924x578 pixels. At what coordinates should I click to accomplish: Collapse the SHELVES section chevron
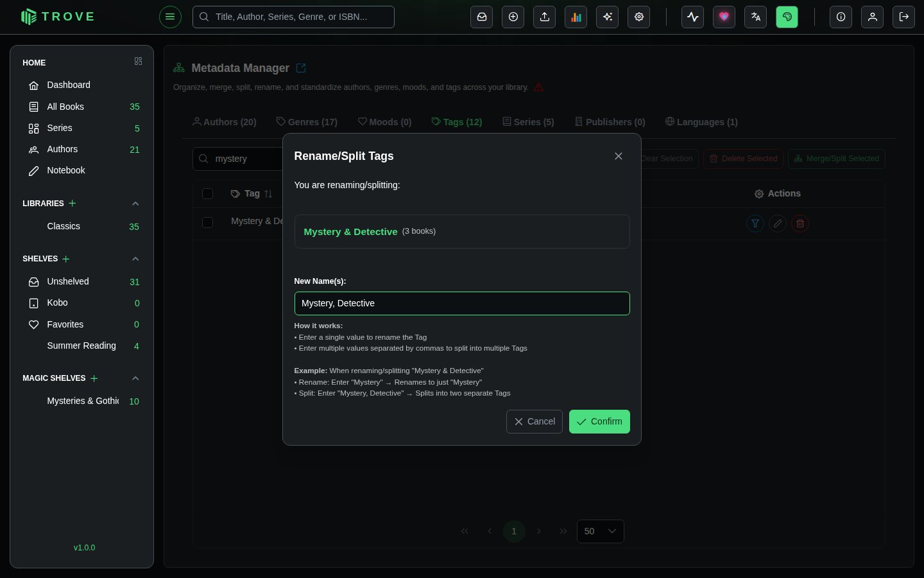click(x=135, y=259)
